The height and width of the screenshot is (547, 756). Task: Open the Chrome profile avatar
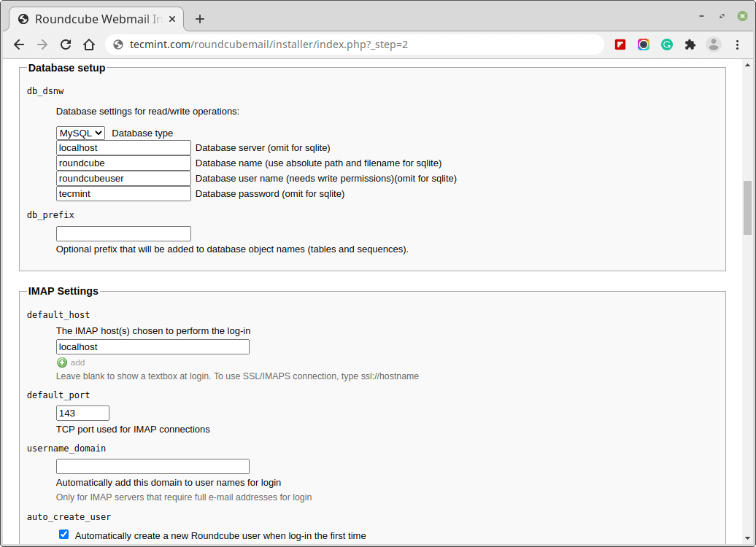pyautogui.click(x=714, y=44)
